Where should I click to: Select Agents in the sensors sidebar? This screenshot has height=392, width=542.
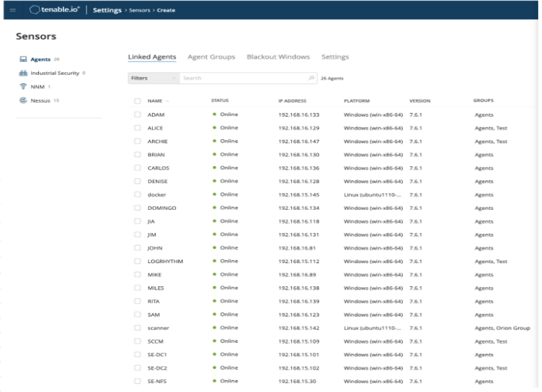click(41, 60)
